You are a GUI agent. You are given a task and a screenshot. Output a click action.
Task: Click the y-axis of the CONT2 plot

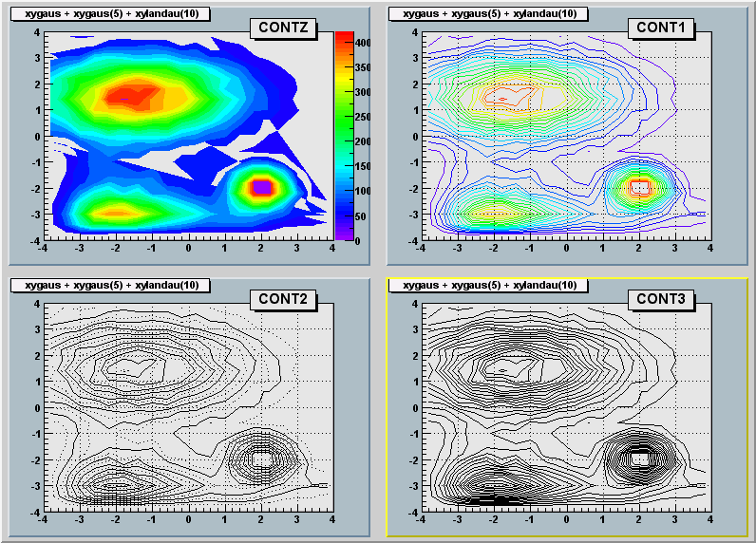click(43, 407)
